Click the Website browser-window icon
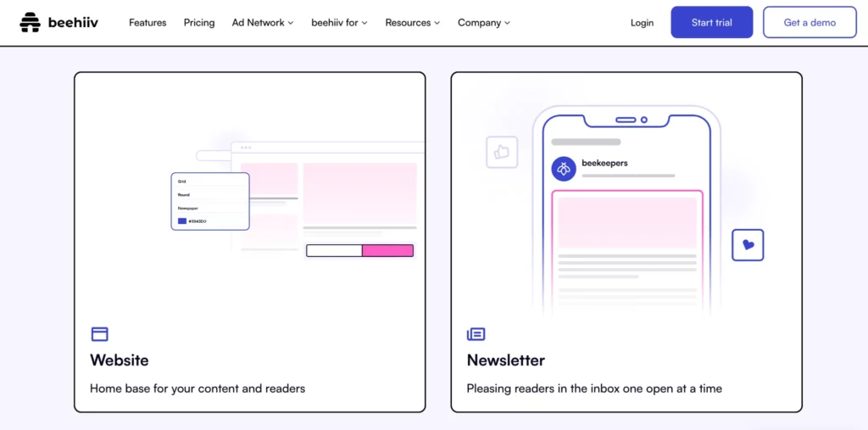 pyautogui.click(x=100, y=334)
